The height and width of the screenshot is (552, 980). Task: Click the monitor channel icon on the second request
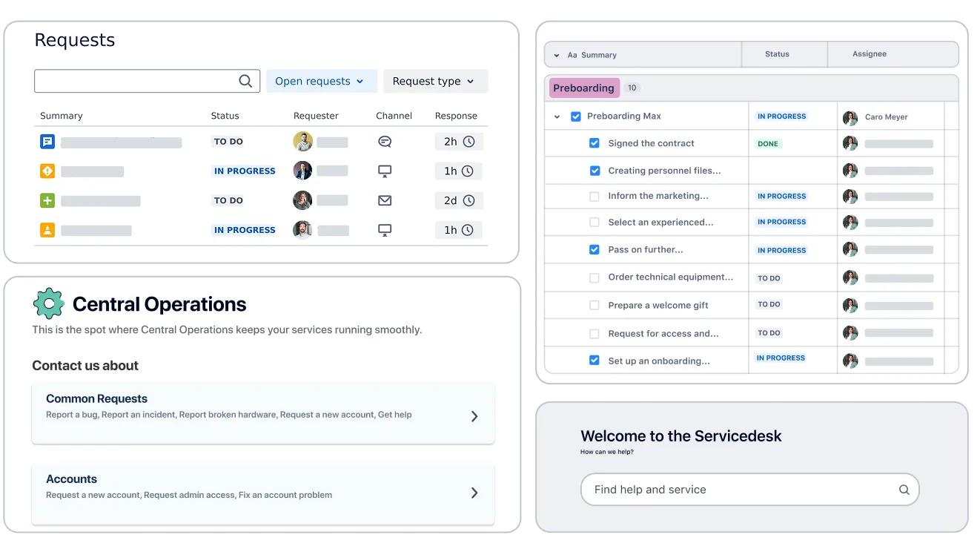point(384,171)
